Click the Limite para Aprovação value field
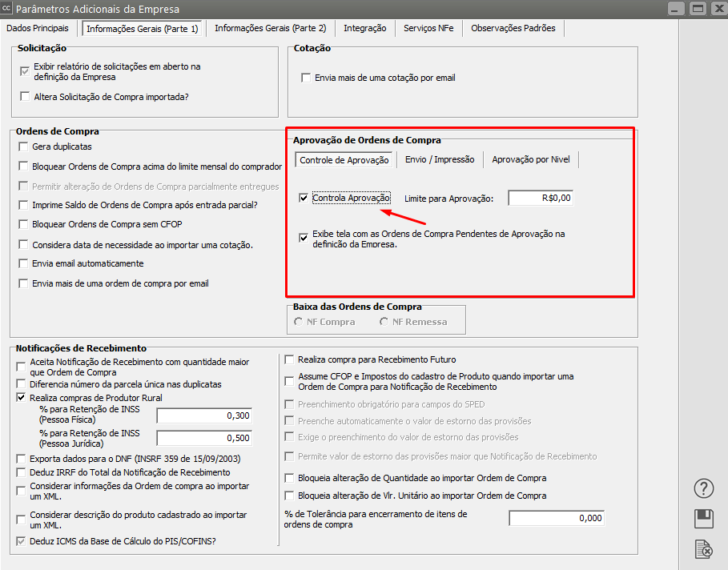This screenshot has width=728, height=570. coord(541,199)
